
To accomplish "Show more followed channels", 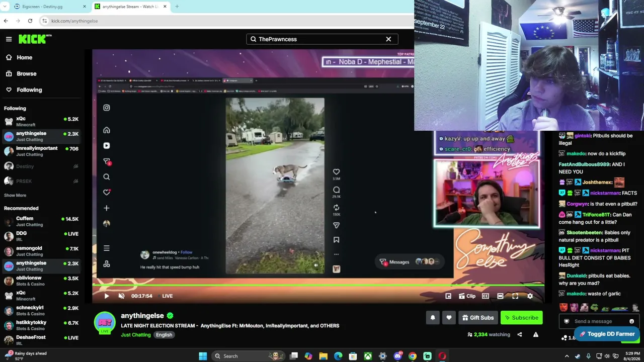I will coord(15,195).
